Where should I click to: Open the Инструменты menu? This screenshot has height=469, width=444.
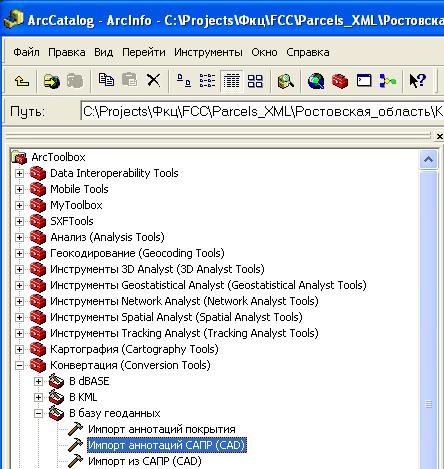(x=208, y=52)
